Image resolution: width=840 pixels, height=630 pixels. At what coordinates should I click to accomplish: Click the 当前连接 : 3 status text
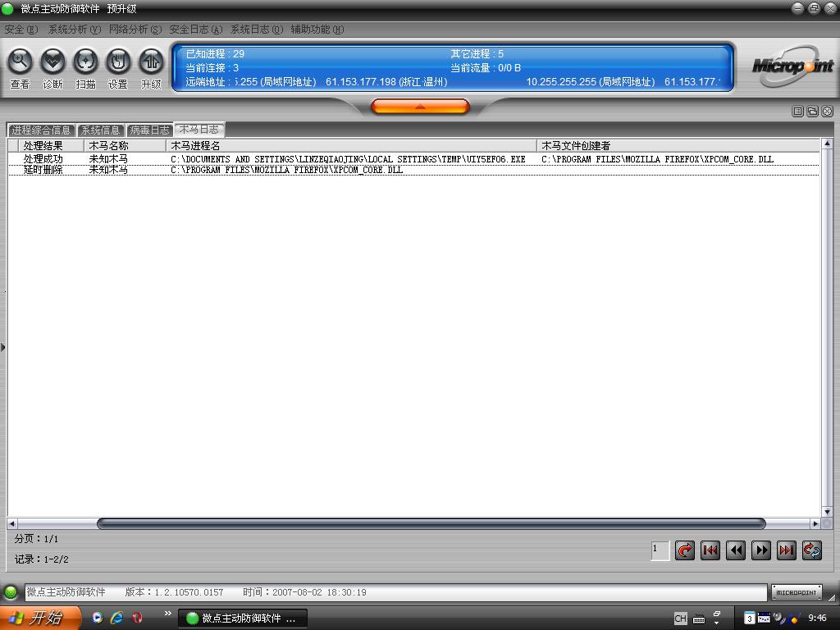coord(212,68)
